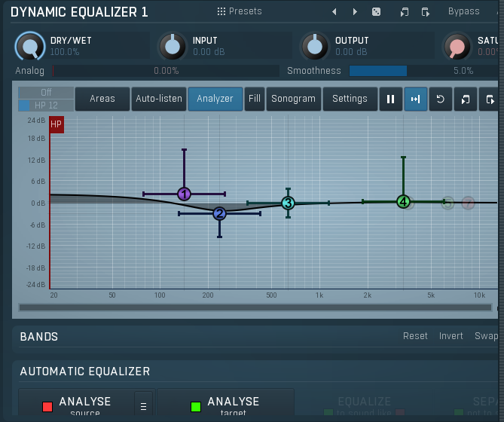504x422 pixels.
Task: Go to the next preset arrow
Action: pos(356,12)
